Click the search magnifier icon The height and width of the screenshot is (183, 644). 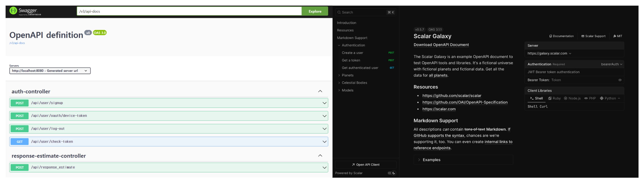[339, 12]
